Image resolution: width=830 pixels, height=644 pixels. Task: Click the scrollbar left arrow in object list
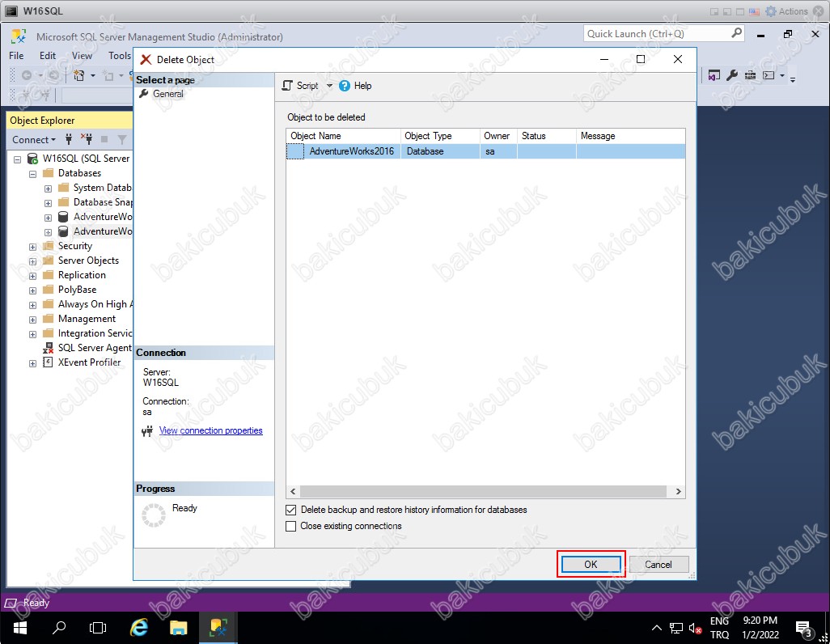coord(293,491)
